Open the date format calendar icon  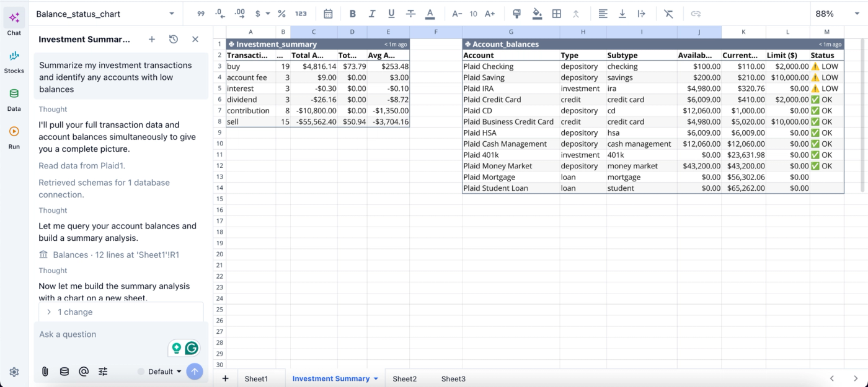[x=328, y=14]
